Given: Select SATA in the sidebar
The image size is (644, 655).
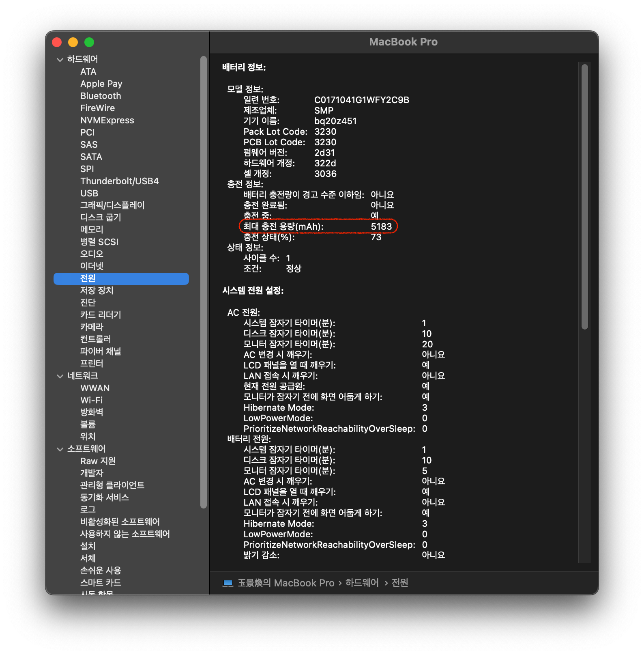Looking at the screenshot, I should [91, 157].
